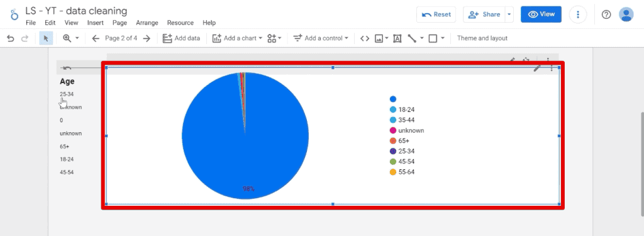
Task: Open the Insert menu
Action: tap(96, 23)
